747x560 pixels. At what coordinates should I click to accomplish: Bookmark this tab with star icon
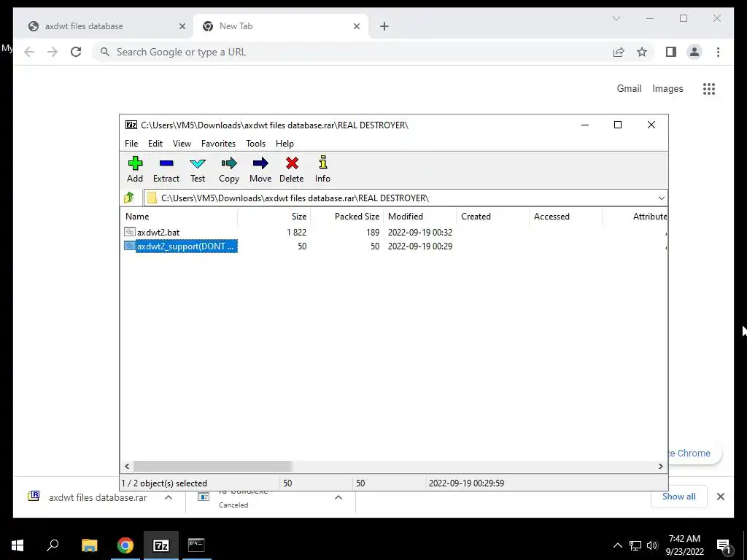(642, 52)
